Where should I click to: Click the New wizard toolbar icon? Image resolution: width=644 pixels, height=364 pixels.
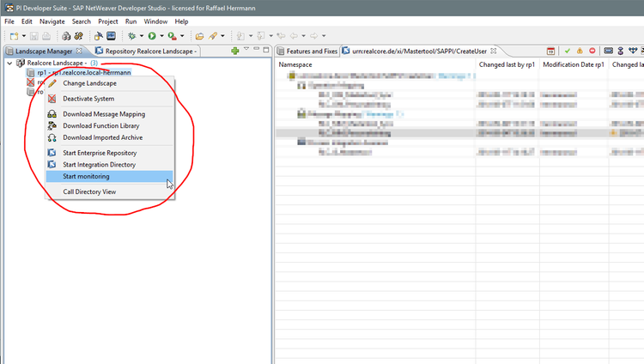click(14, 36)
